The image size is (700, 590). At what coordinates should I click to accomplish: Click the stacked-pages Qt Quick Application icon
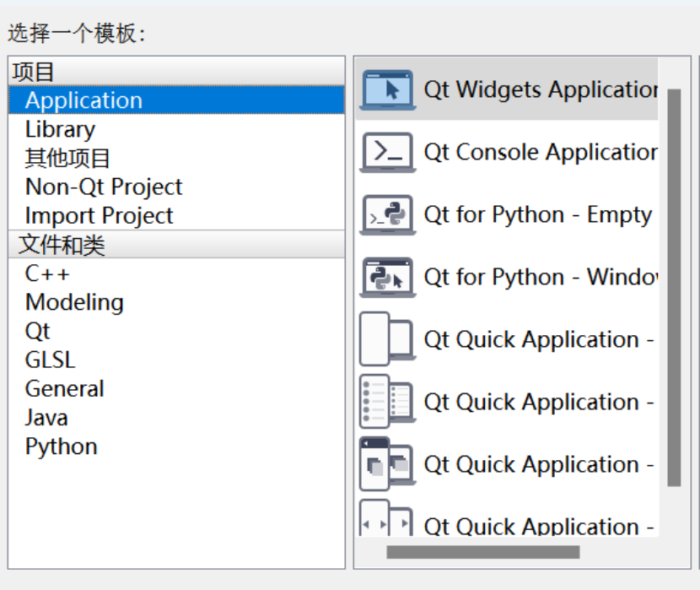click(x=387, y=464)
